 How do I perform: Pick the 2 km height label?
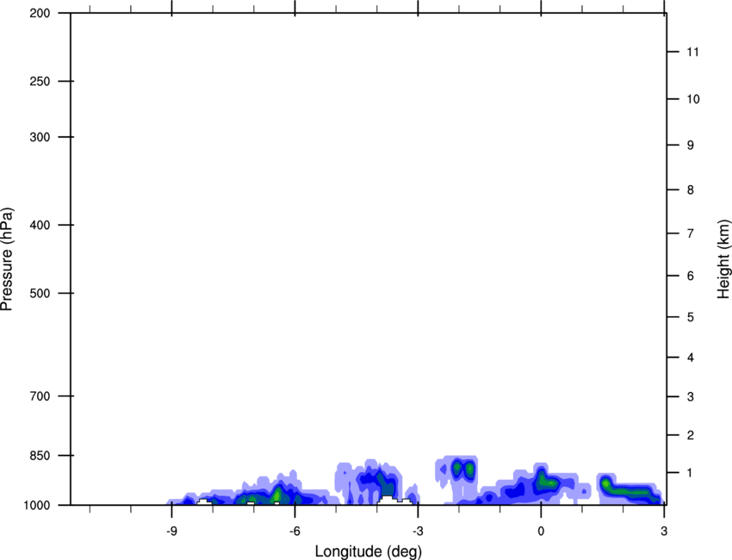point(691,435)
